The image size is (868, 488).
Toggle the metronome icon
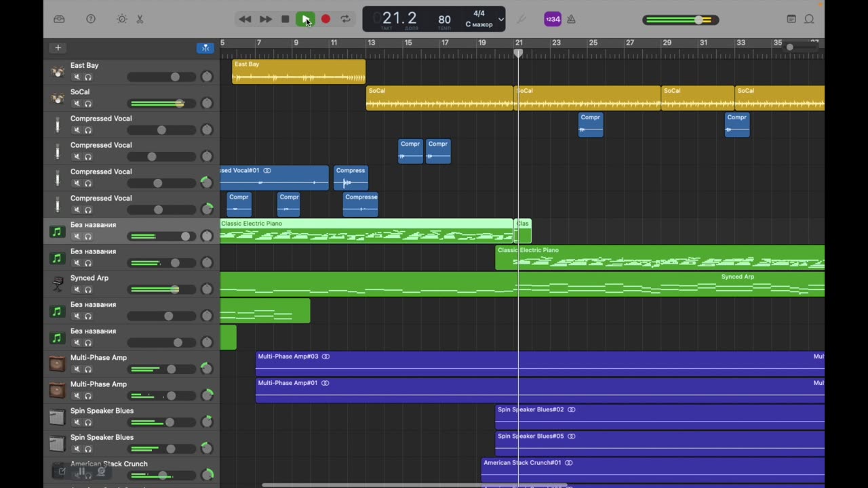571,19
